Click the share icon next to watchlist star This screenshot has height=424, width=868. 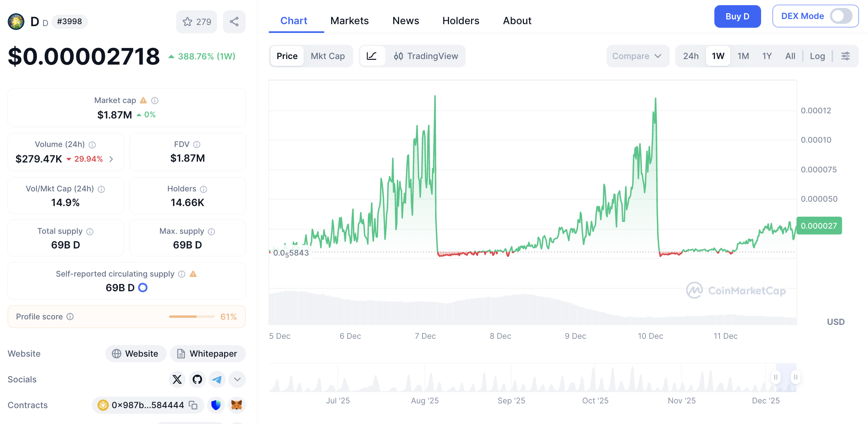(234, 22)
